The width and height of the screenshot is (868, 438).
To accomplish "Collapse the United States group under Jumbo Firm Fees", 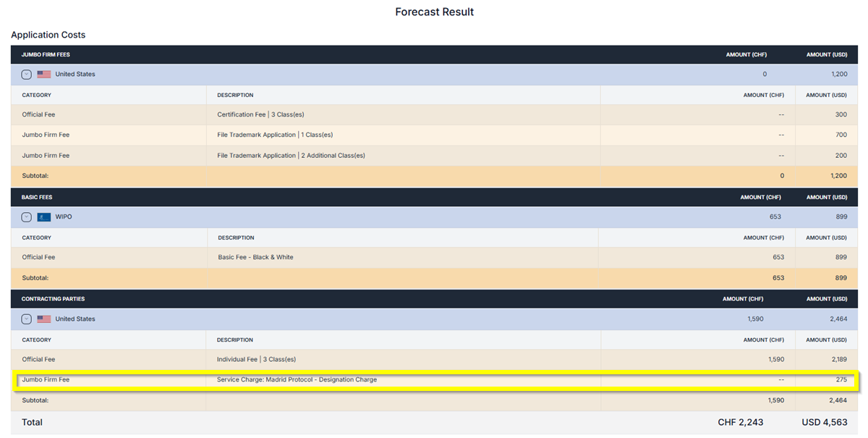I will pyautogui.click(x=27, y=75).
